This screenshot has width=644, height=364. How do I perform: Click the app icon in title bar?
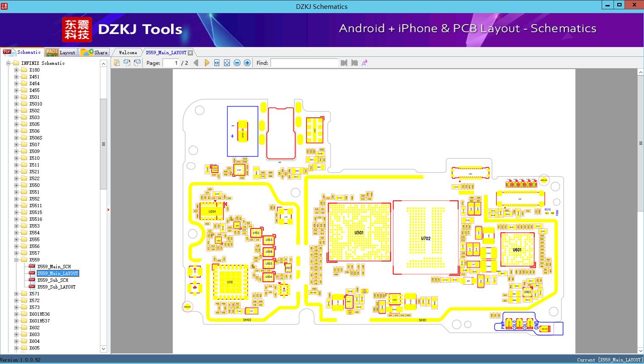4,6
